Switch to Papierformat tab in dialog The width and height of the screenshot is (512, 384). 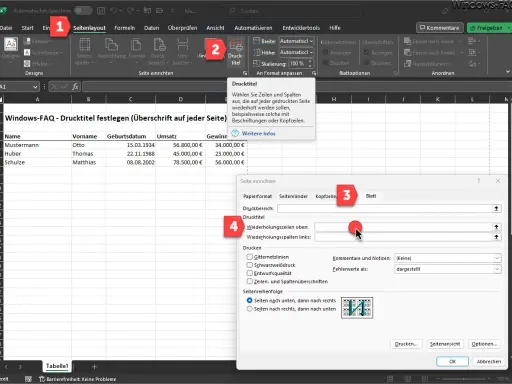(x=257, y=196)
